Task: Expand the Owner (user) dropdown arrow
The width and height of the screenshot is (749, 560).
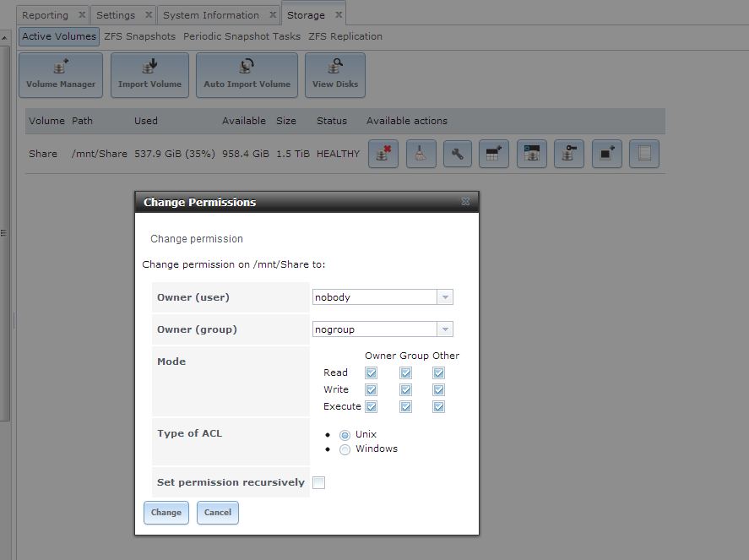Action: point(445,297)
